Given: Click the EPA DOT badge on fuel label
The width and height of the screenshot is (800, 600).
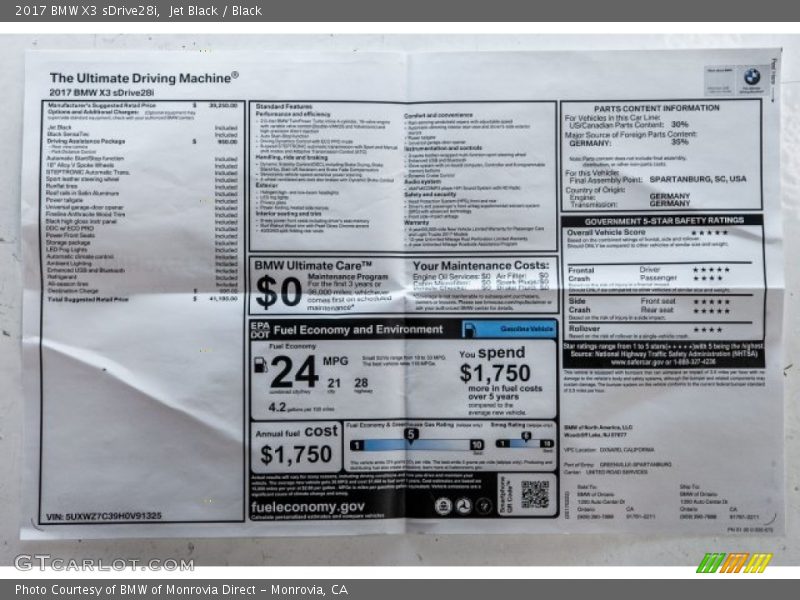Looking at the screenshot, I should coord(260,330).
